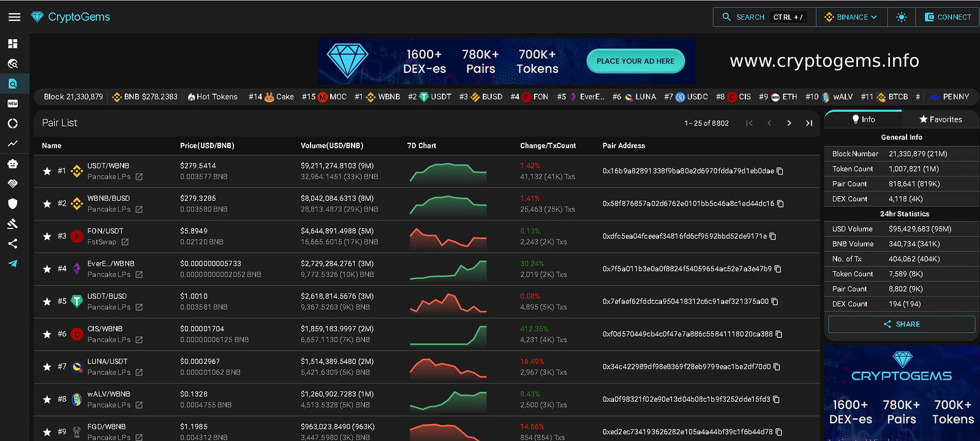980x441 pixels.
Task: Open the hamburger navigation menu
Action: [x=14, y=17]
